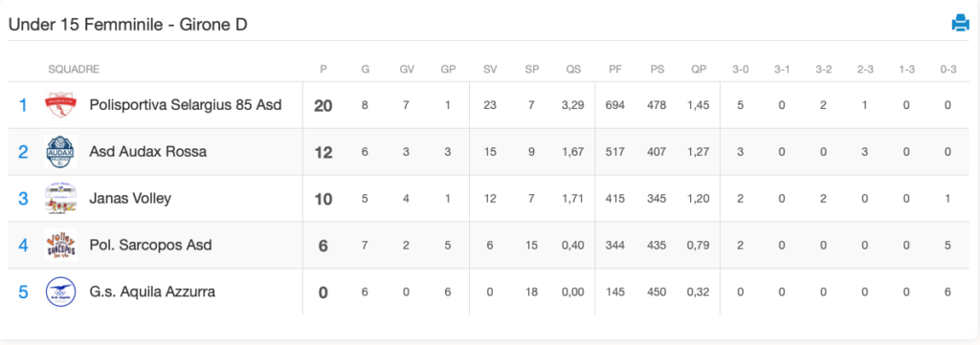Open the Pol. Sarcopos Asd logo
The width and height of the screenshot is (980, 345).
coord(60,245)
